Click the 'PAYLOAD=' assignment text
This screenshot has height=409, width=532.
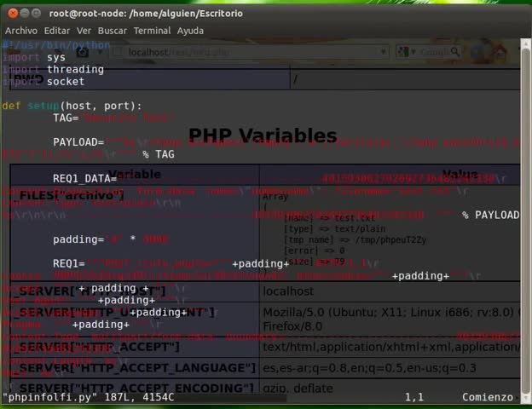[x=78, y=142]
